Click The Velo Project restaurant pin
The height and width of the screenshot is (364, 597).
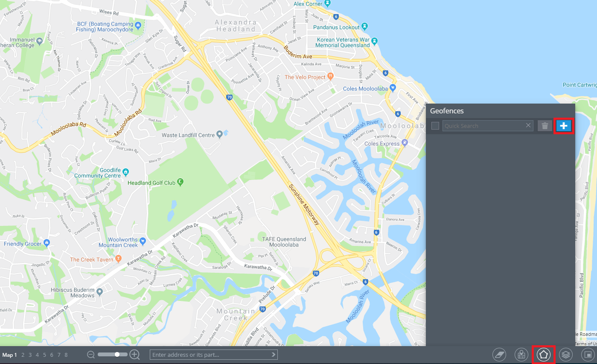point(330,77)
